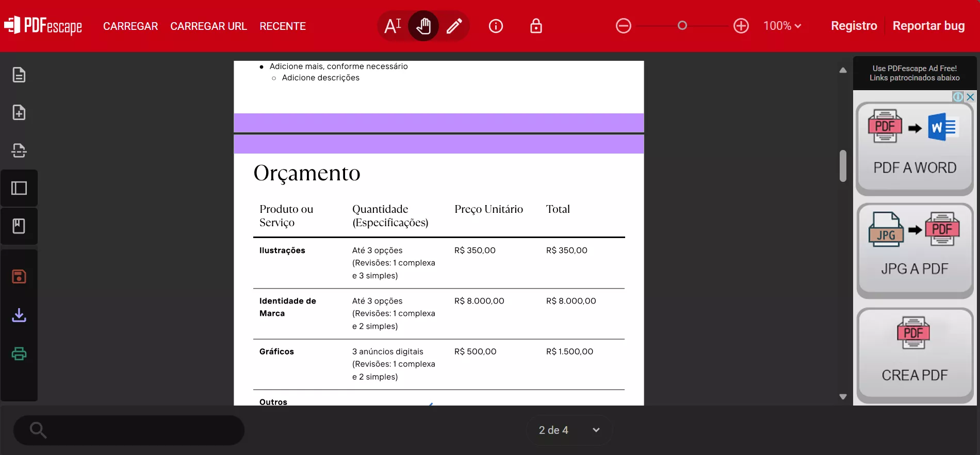Click the CREA PDF ad button
Viewport: 980px width, 455px height.
click(x=915, y=356)
